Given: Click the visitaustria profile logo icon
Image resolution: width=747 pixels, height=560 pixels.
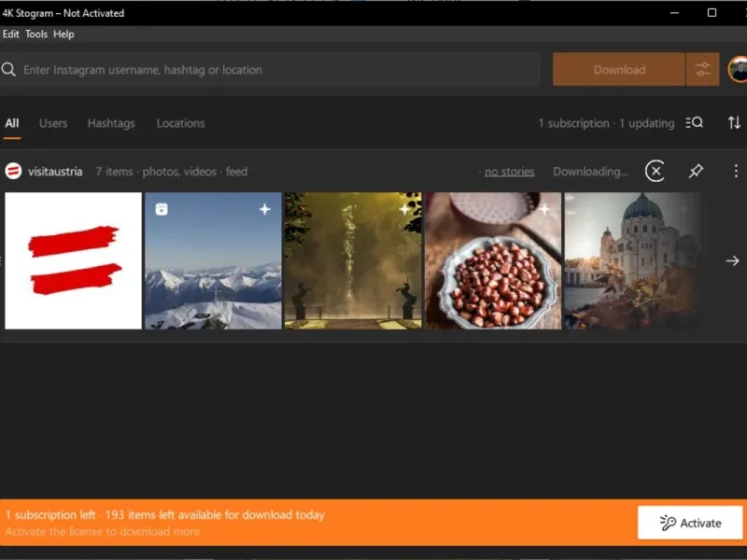Looking at the screenshot, I should point(13,171).
